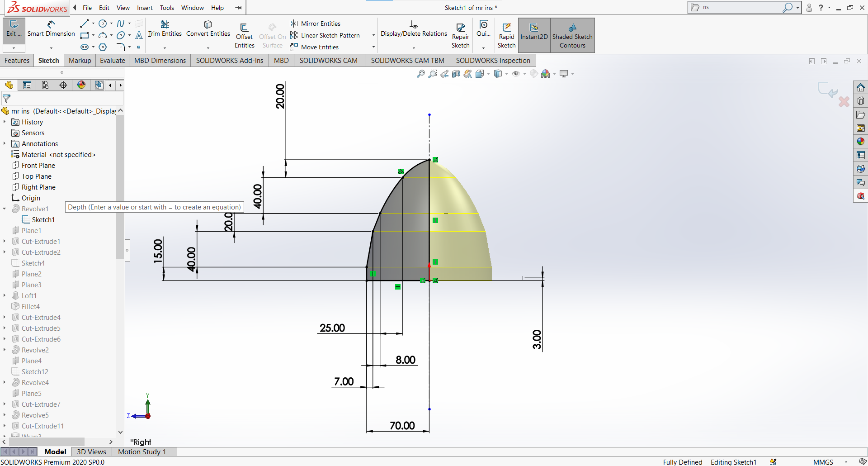Open the MBD Dimensions tab
Viewport: 868px width, 466px height.
(x=160, y=61)
